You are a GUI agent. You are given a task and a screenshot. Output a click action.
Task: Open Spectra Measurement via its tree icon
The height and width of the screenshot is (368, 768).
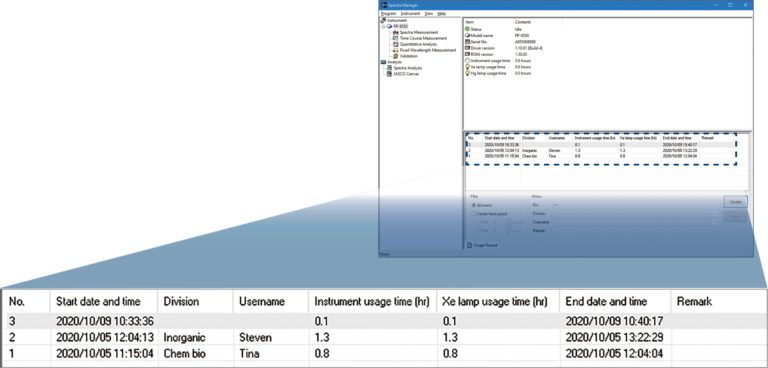(x=396, y=32)
